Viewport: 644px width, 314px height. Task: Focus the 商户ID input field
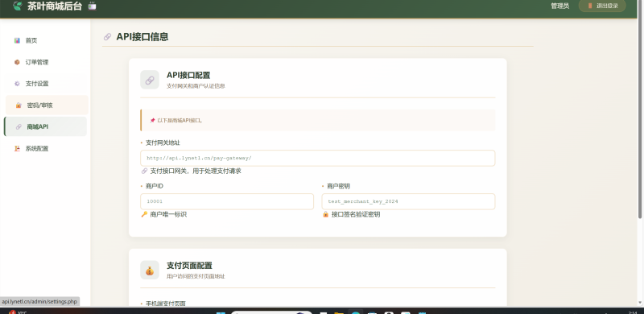point(227,201)
